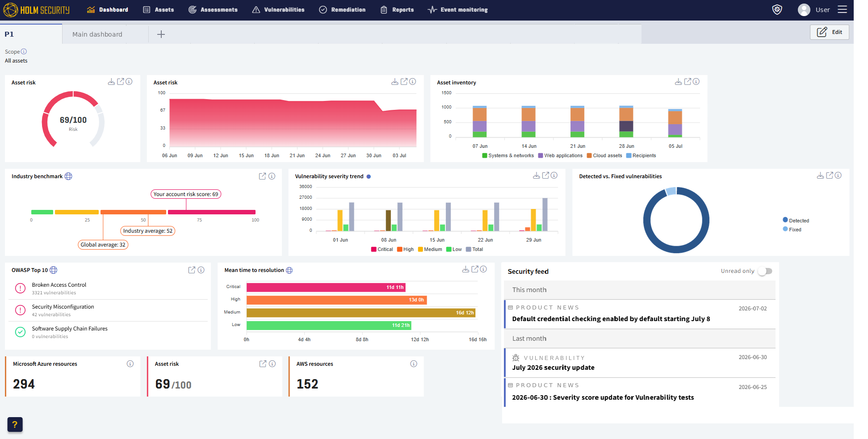Open Event monitoring menu
Viewport: 868px width, 439px height.
coord(457,10)
